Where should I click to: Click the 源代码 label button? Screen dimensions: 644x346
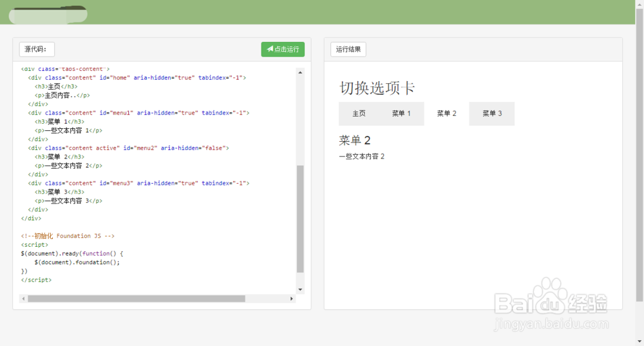[37, 50]
